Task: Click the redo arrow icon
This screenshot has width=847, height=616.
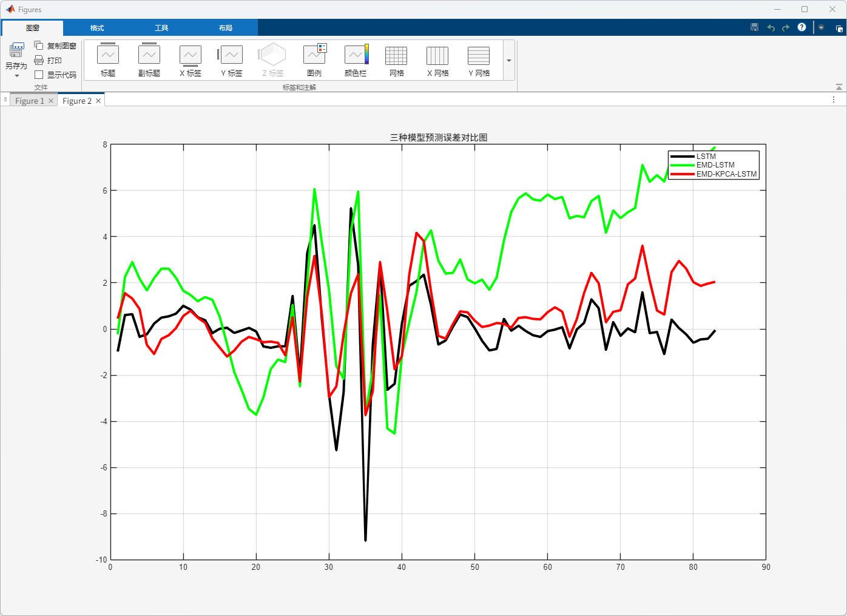Action: [786, 27]
